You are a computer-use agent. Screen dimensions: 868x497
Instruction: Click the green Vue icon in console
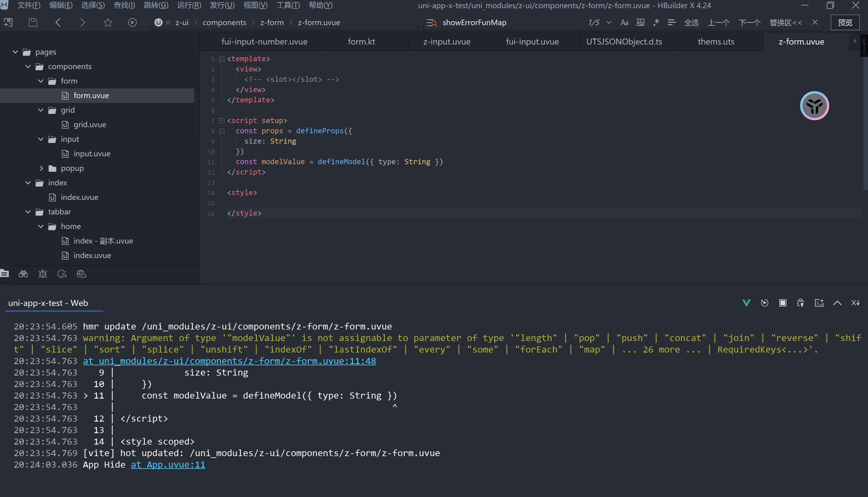click(x=746, y=303)
